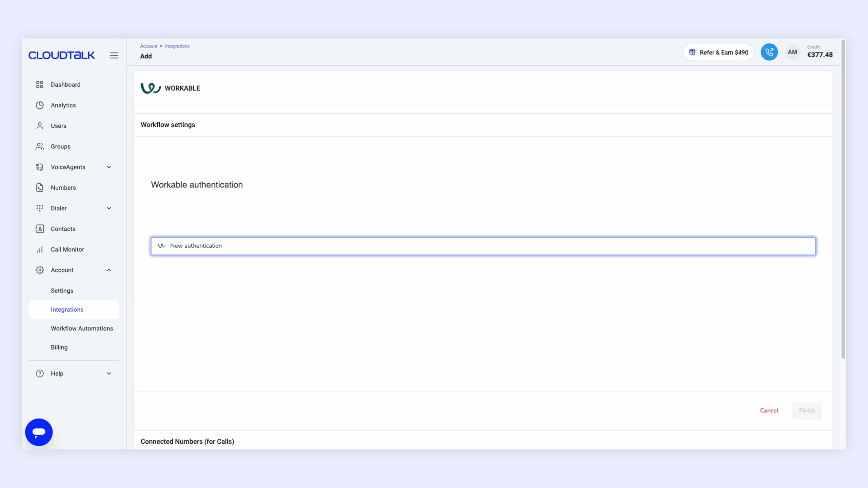Image resolution: width=868 pixels, height=488 pixels.
Task: Click the AM user avatar
Action: (x=792, y=52)
